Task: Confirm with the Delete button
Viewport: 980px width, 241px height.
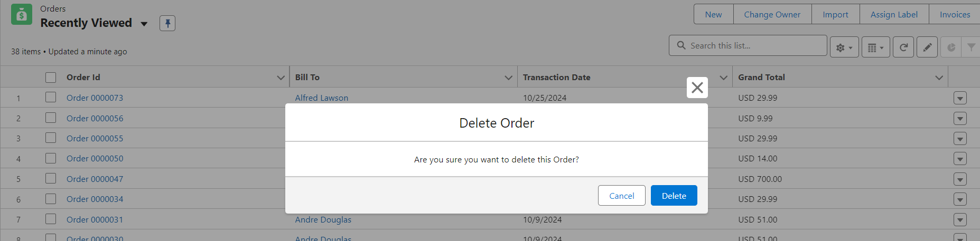Action: [x=674, y=196]
